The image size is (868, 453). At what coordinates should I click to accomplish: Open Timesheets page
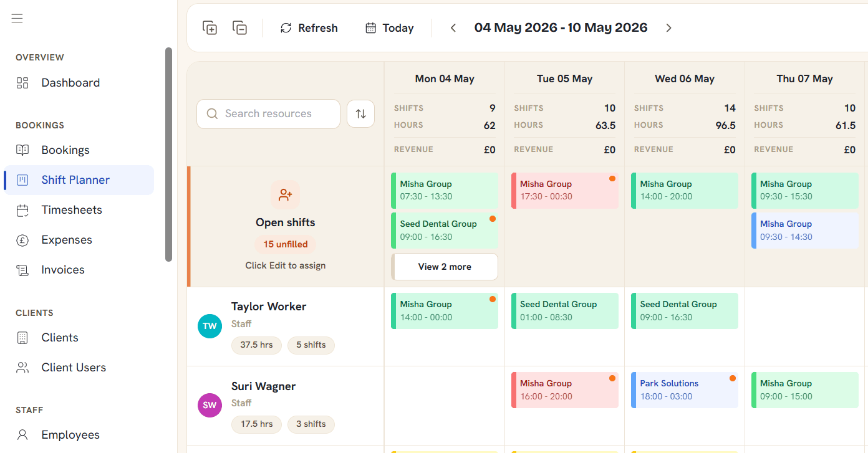coord(79,210)
